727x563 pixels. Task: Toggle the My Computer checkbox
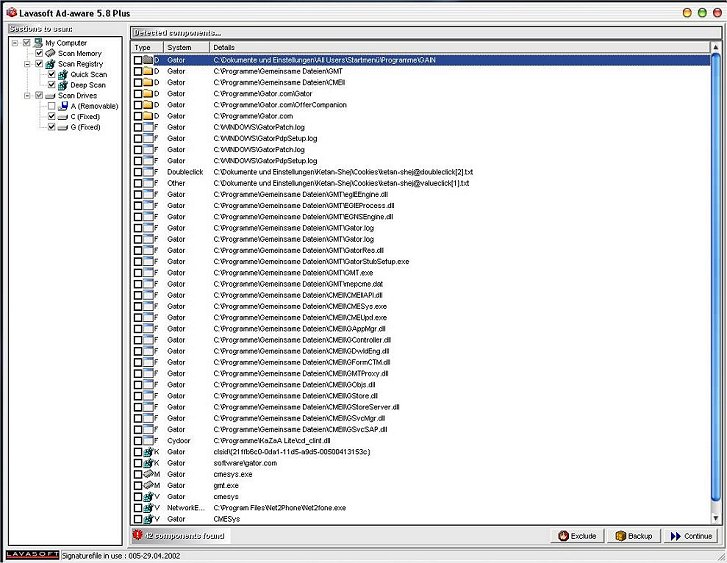click(26, 43)
